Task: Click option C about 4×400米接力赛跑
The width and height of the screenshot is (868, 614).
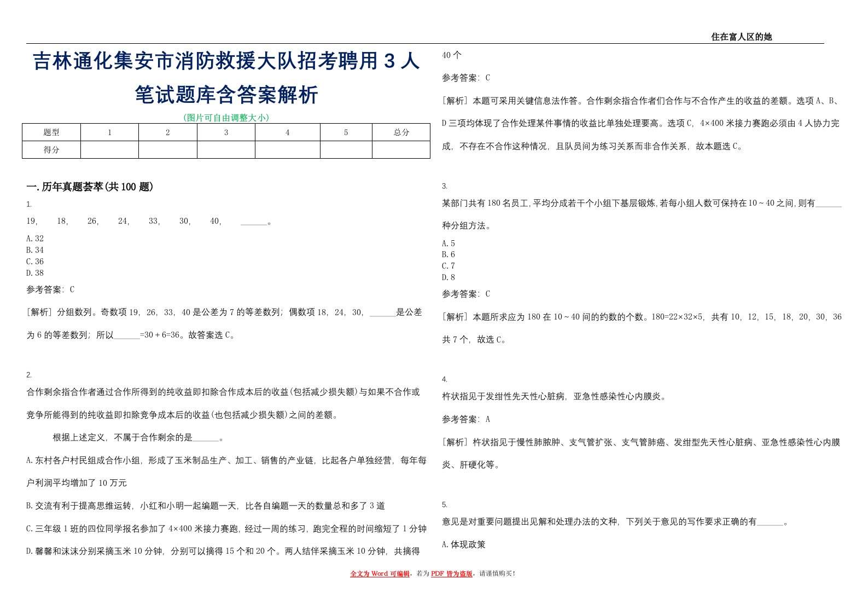Action: click(x=226, y=529)
